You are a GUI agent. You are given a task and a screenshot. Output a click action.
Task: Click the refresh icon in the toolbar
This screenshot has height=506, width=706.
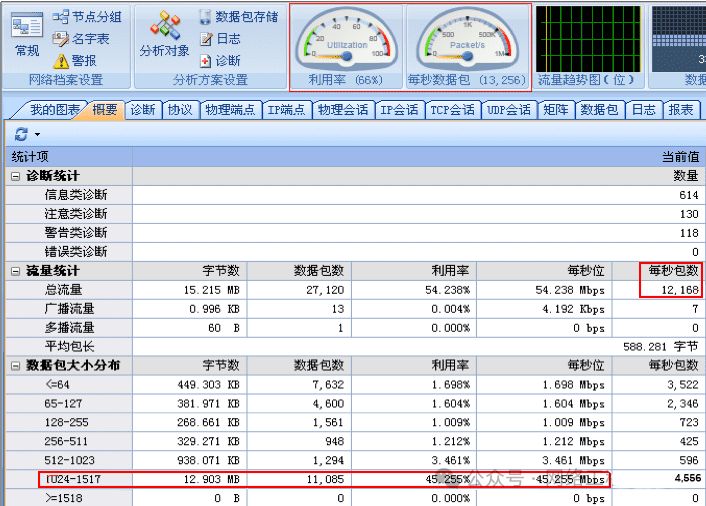point(21,134)
